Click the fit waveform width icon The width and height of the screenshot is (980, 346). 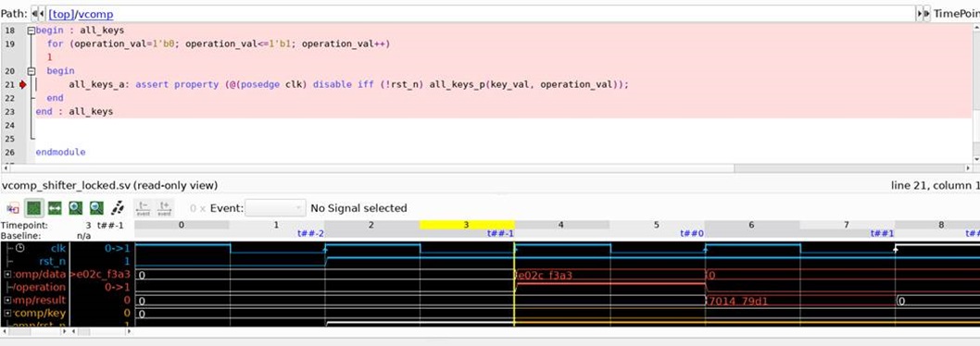click(x=55, y=208)
